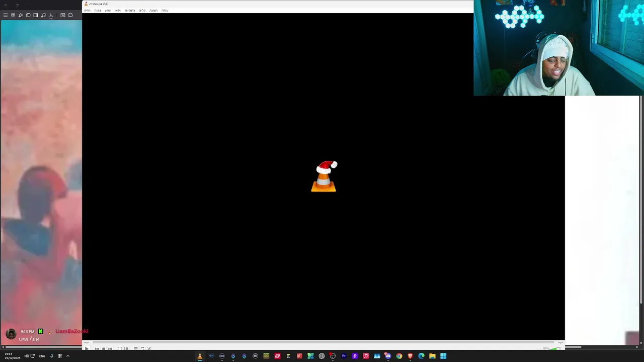
Task: Open browser extensions puzzle icon
Action: [x=70, y=15]
